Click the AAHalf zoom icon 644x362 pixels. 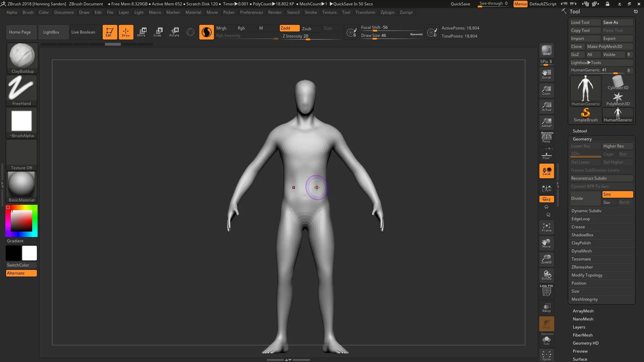tap(546, 122)
